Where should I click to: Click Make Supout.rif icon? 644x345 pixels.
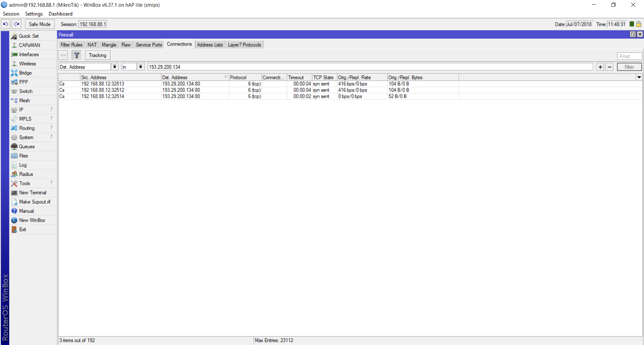pos(14,202)
